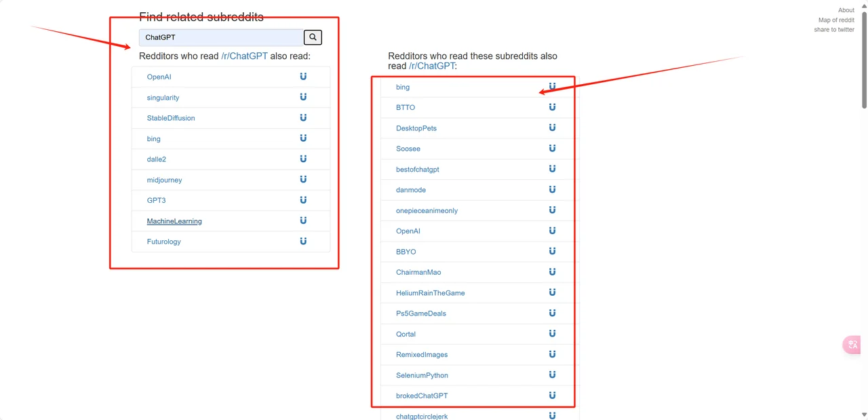Open the bestofchatgpt subreddit link
This screenshot has height=420, width=868.
[418, 170]
